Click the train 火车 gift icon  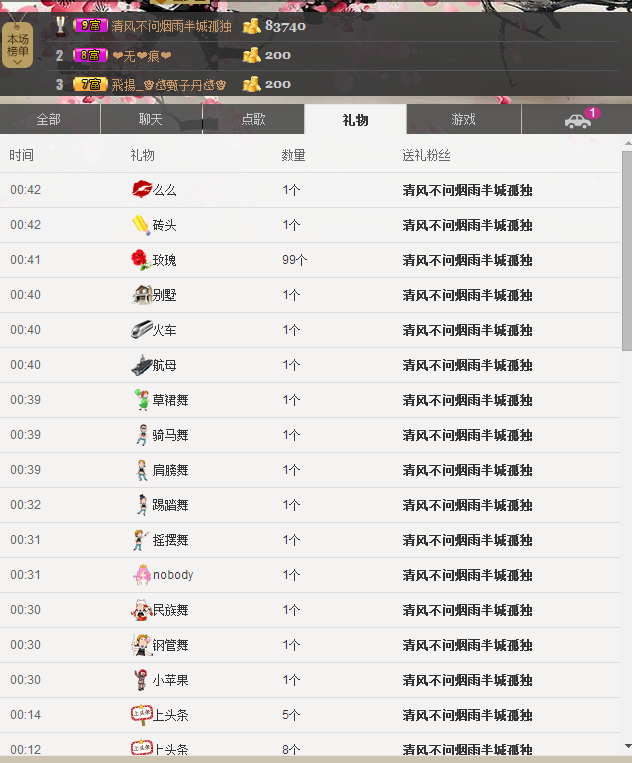[141, 330]
